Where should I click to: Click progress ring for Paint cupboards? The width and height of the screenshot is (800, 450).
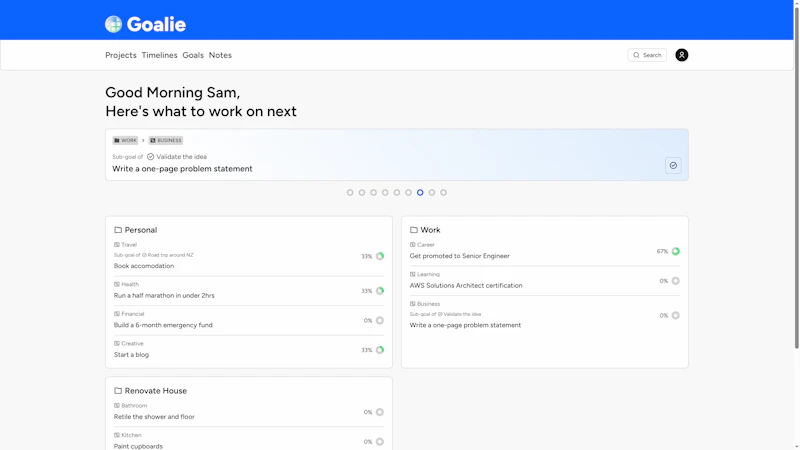point(380,442)
